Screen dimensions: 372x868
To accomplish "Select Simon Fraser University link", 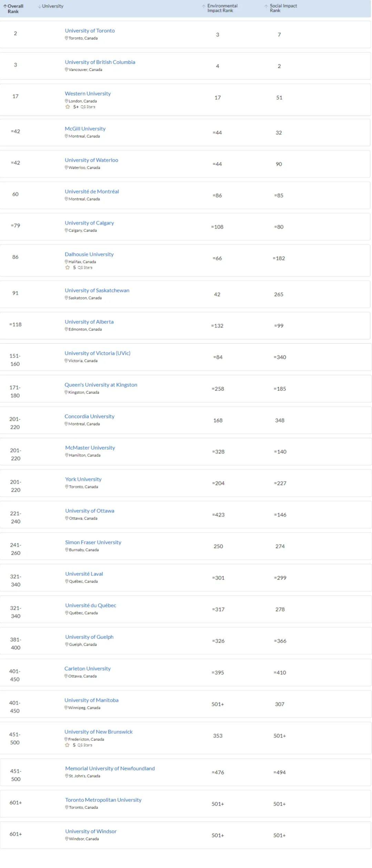I will click(93, 542).
